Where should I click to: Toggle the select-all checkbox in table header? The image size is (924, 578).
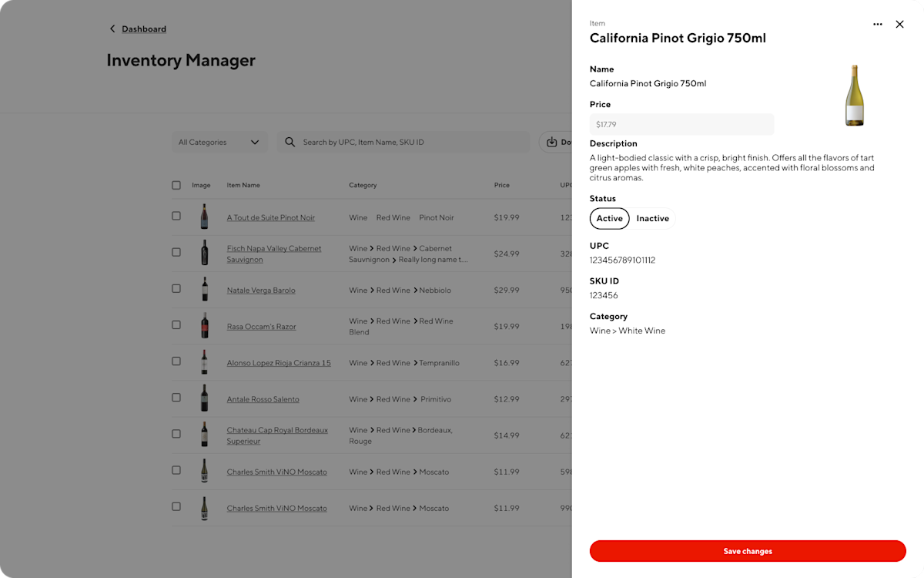[176, 185]
